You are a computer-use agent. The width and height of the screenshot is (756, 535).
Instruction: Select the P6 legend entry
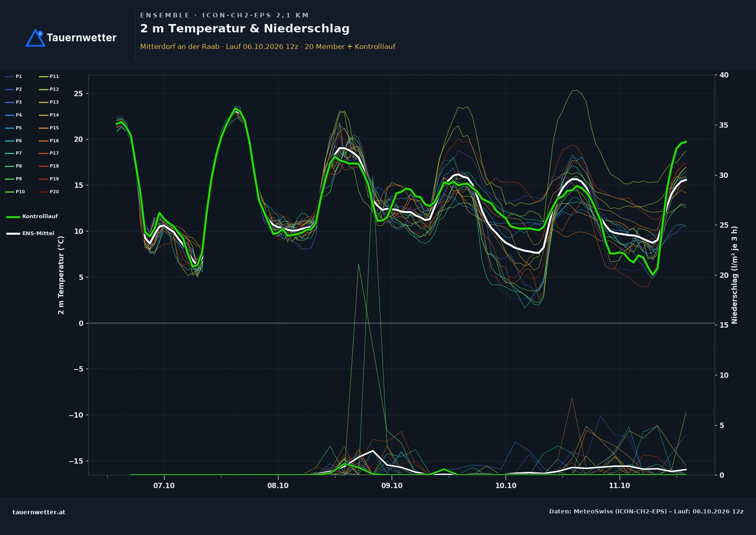pos(14,141)
